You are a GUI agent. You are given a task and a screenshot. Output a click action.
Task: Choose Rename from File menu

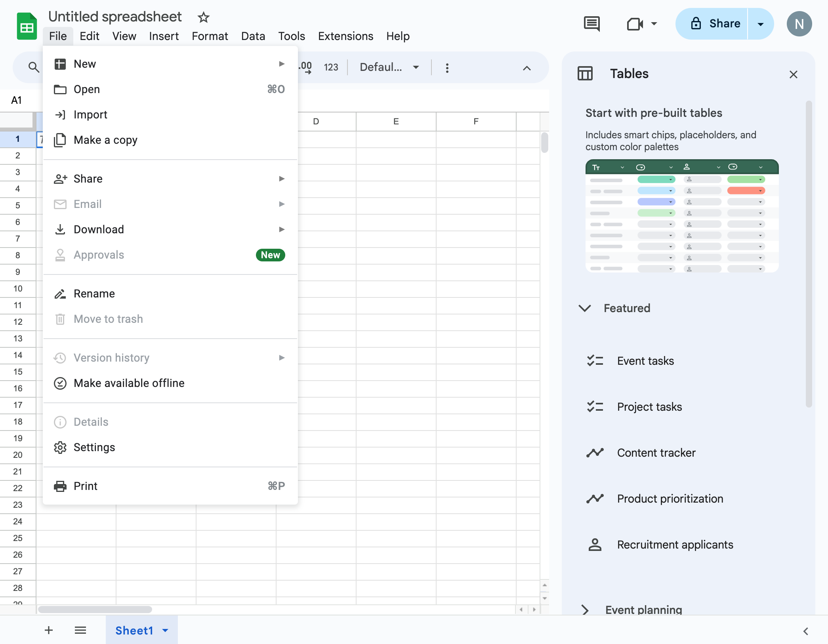point(170,294)
